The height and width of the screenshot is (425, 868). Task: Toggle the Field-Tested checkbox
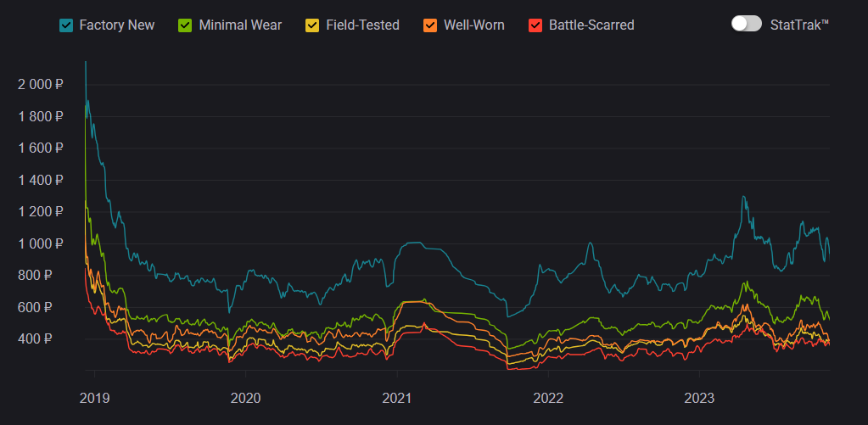[312, 25]
